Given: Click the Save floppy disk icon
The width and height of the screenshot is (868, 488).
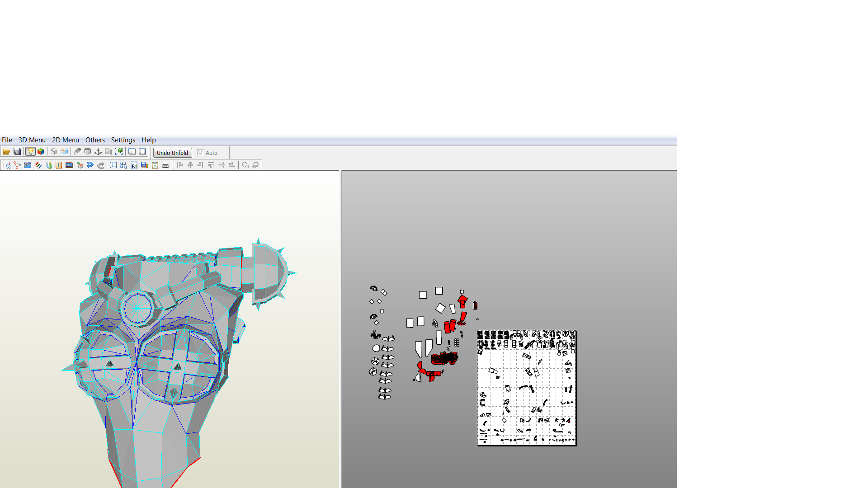Looking at the screenshot, I should pos(17,152).
